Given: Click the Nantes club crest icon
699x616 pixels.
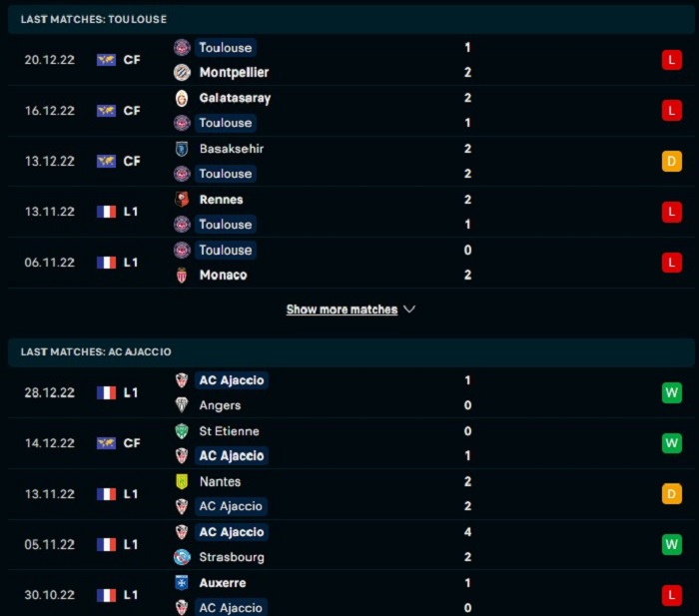Looking at the screenshot, I should (182, 482).
